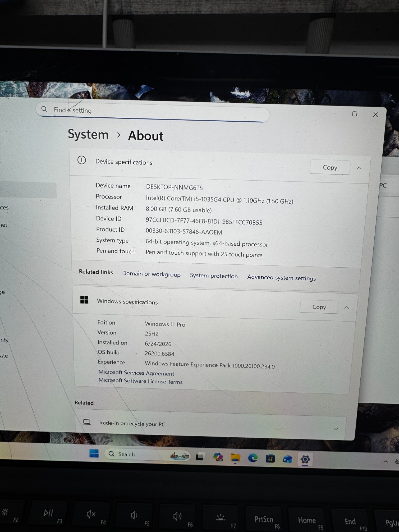Screen dimensions: 399x532
Task: Copy the Windows specifications
Action: [x=319, y=307]
